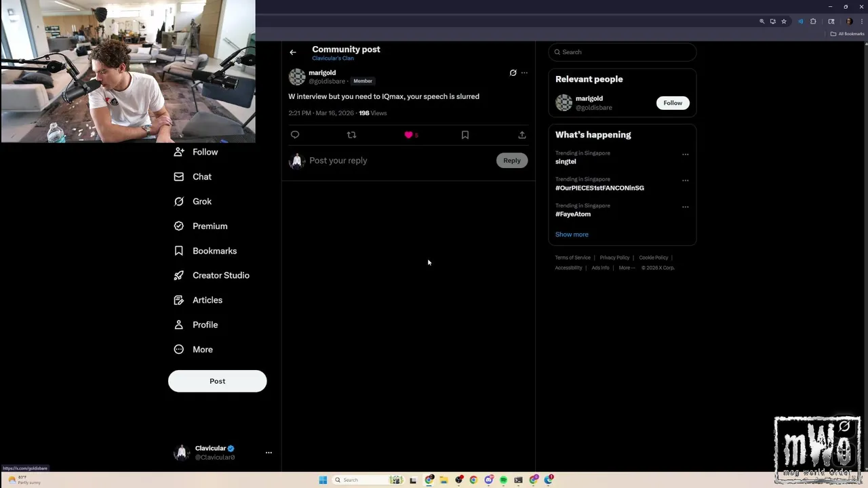The image size is (868, 488).
Task: Open Discord from the taskbar
Action: [x=489, y=480]
